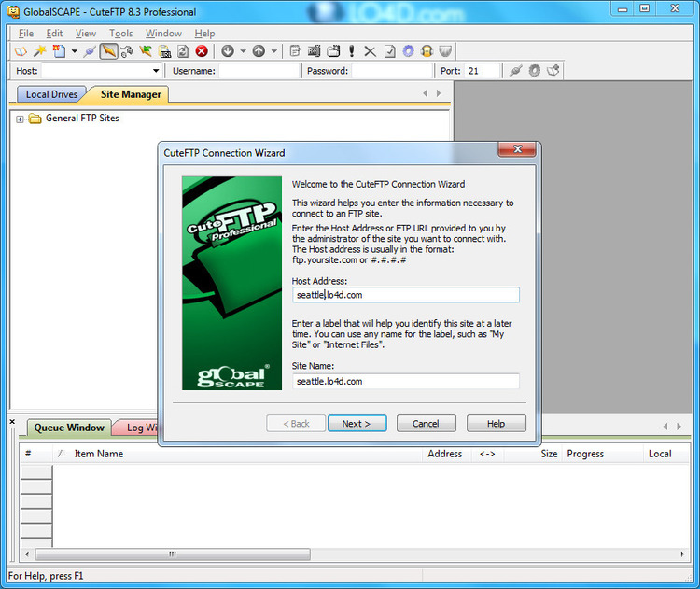700x589 pixels.
Task: Click the Refresh page toolbar icon
Action: point(183,51)
